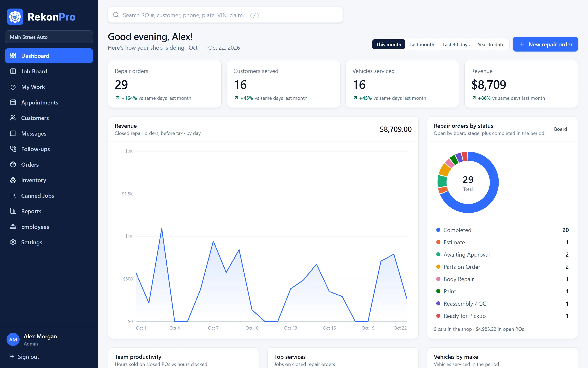Click the Messages chat bubble icon
Screen dimensions: 588x368
coord(13,133)
